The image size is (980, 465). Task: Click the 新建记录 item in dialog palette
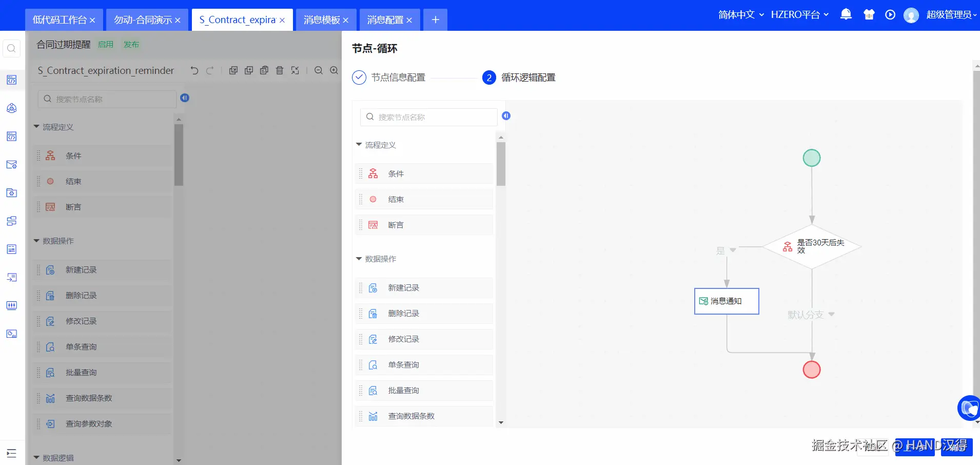(424, 288)
